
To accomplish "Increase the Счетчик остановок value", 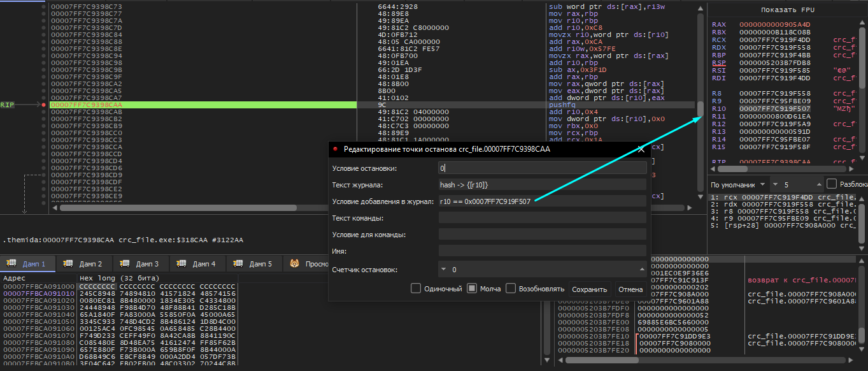I will 642,270.
